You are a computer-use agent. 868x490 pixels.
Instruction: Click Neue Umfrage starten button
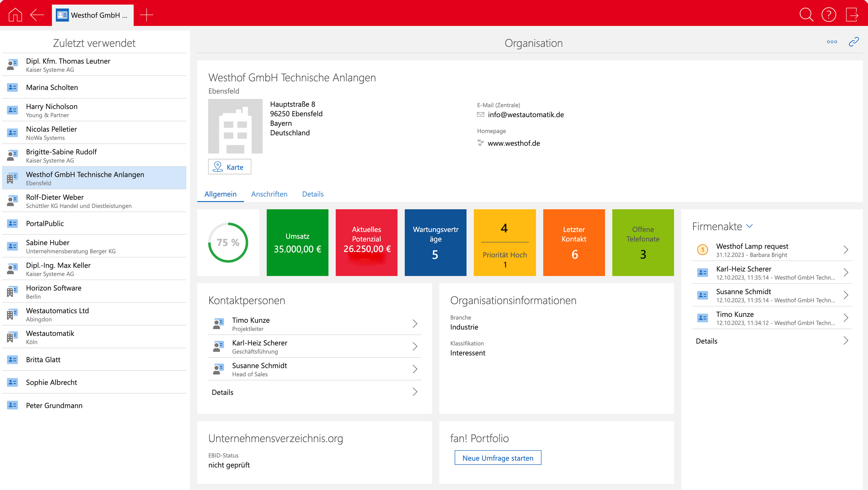498,458
